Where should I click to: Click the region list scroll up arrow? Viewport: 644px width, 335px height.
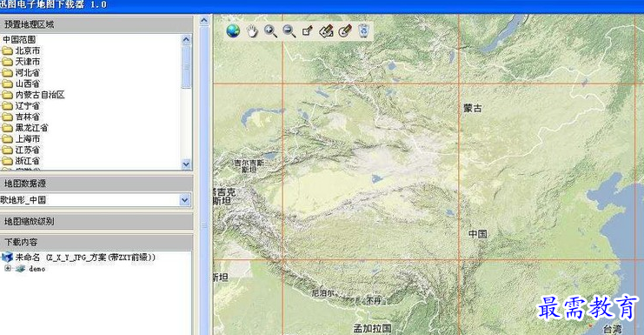186,39
